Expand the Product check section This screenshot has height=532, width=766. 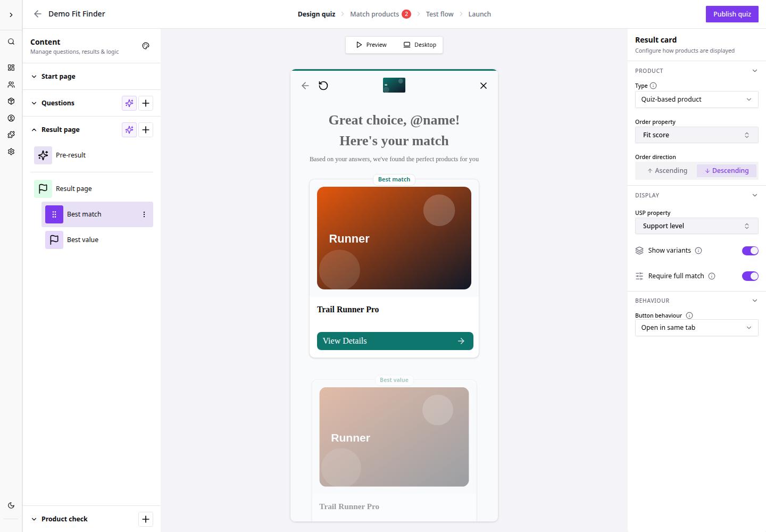pos(34,519)
